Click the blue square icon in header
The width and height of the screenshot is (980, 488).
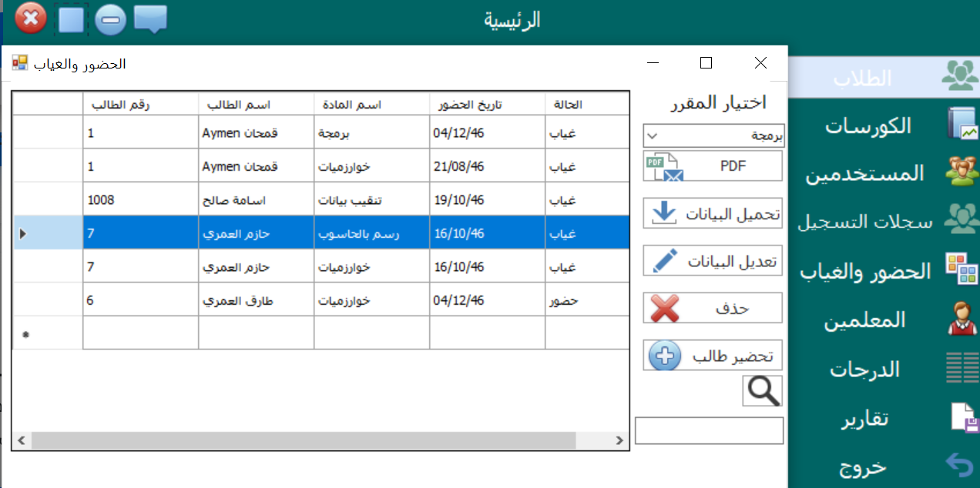point(71,19)
